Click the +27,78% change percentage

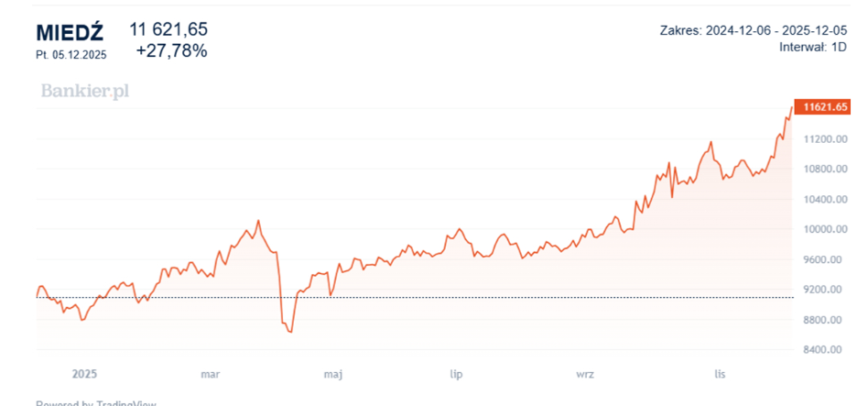[171, 51]
